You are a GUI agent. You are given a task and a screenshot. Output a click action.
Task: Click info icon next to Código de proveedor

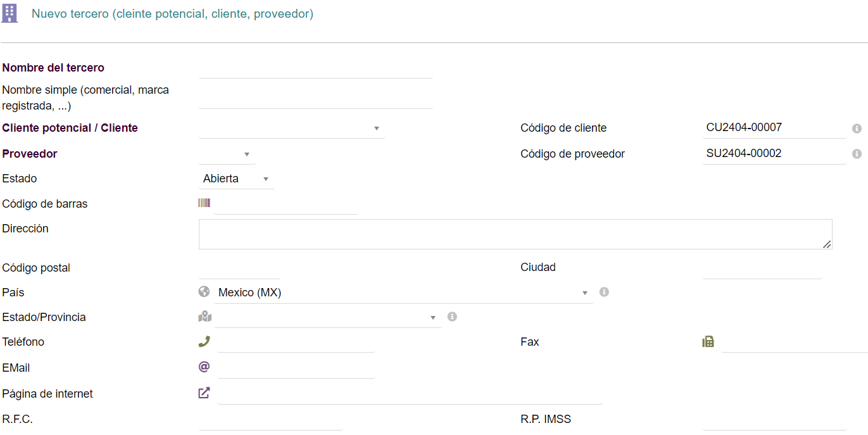click(x=857, y=154)
